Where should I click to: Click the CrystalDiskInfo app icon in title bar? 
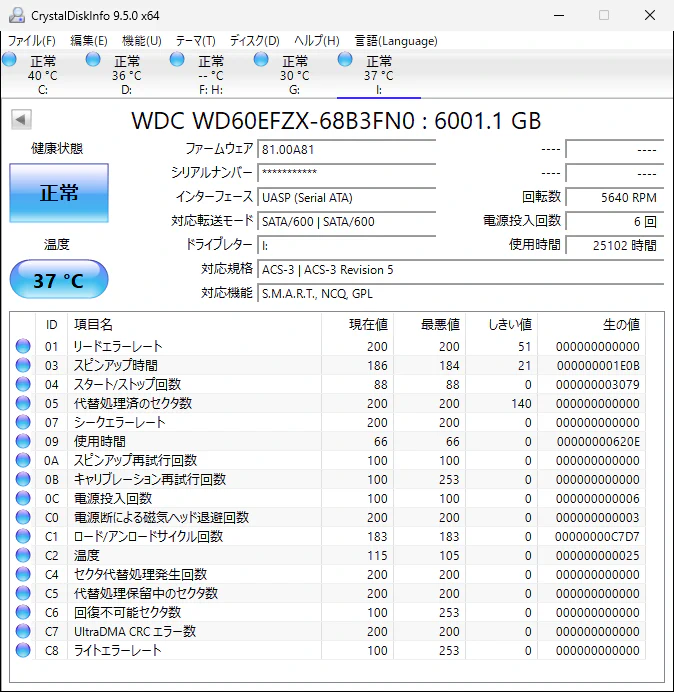(x=17, y=15)
